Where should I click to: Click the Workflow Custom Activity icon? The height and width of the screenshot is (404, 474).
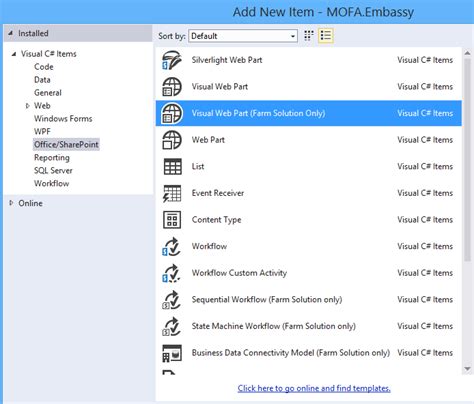click(172, 273)
